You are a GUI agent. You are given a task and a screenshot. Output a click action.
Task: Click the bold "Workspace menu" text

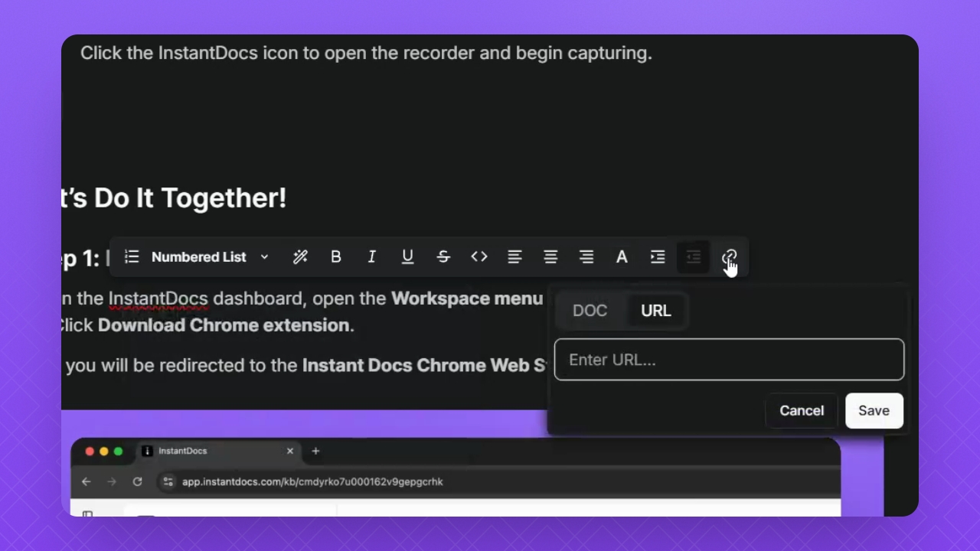pyautogui.click(x=467, y=298)
